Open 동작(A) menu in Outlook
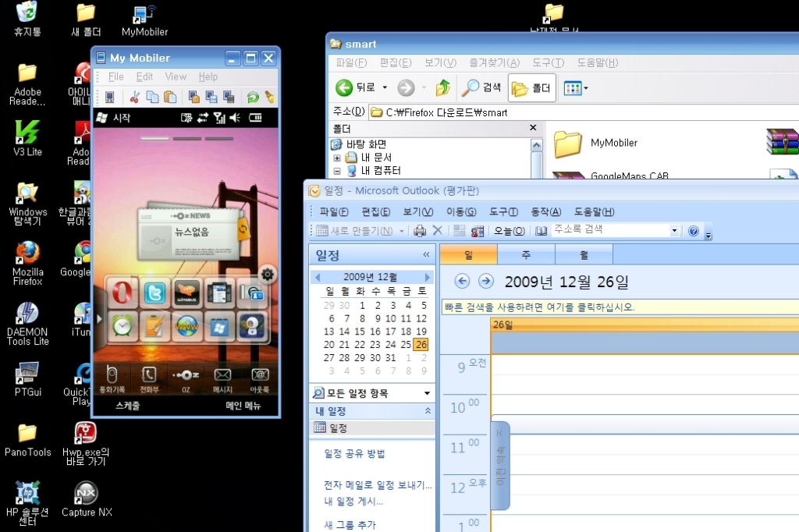The height and width of the screenshot is (532, 799). pyautogui.click(x=545, y=211)
